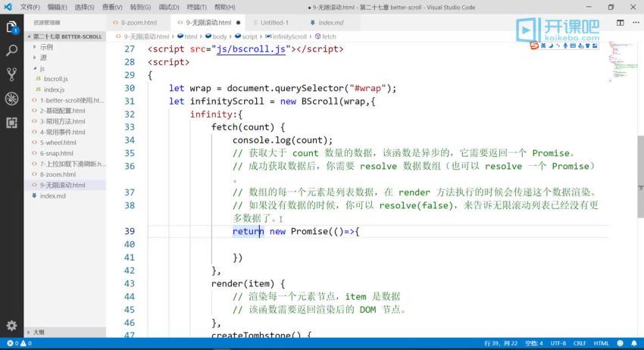
Task: Click the errors and warnings status indicator
Action: pos(19,343)
